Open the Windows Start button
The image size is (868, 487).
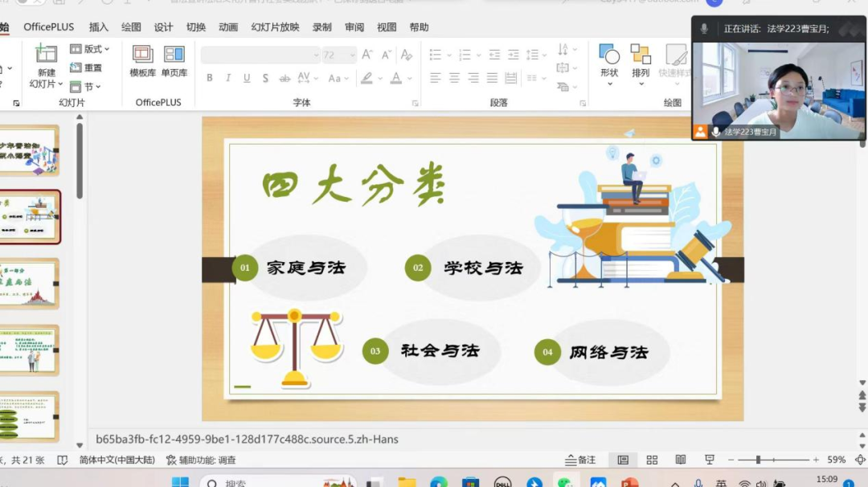(x=180, y=481)
